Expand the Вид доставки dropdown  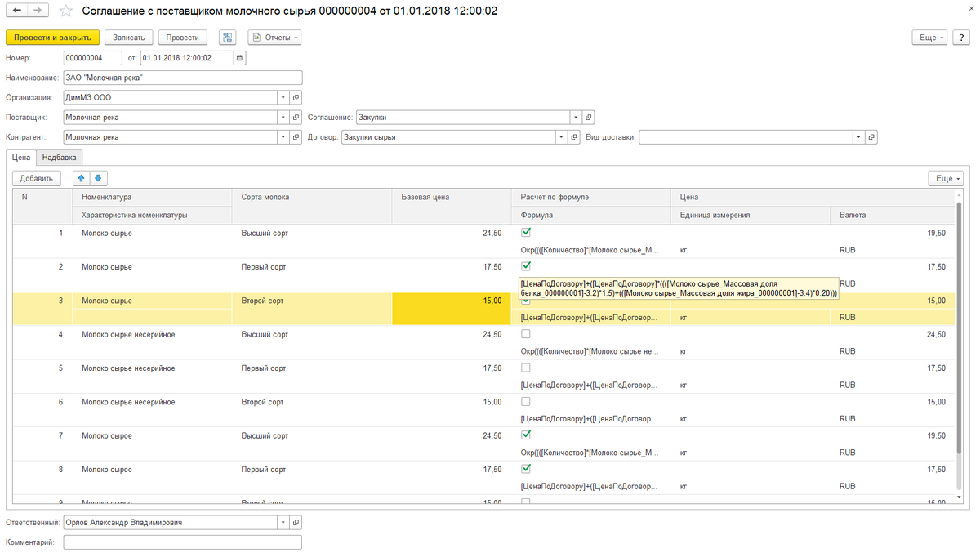pyautogui.click(x=859, y=137)
